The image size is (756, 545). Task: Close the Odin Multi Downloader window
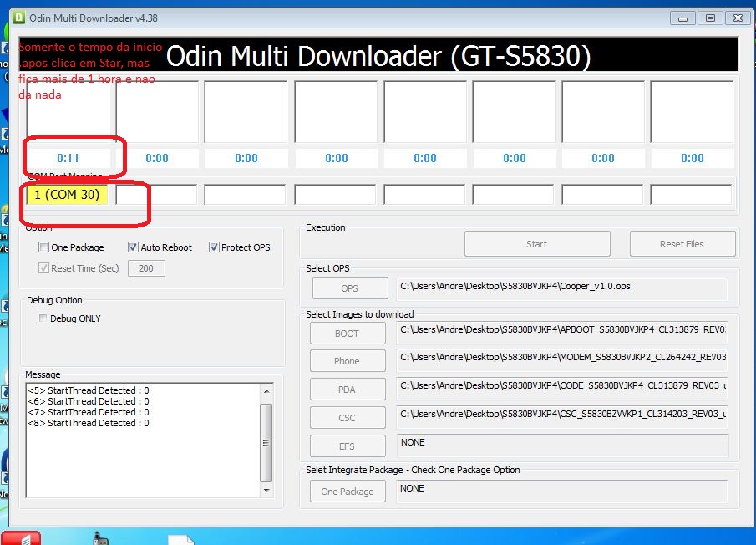tap(738, 18)
